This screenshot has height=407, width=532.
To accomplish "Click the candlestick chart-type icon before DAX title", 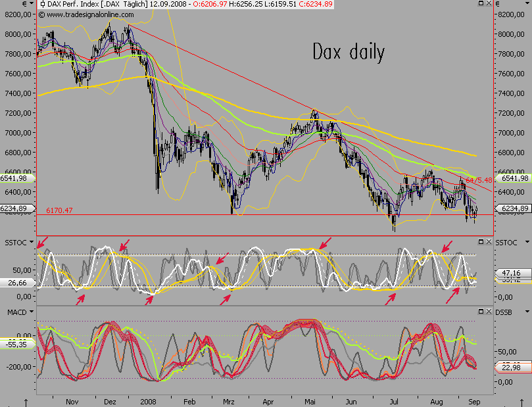I will pyautogui.click(x=42, y=5).
